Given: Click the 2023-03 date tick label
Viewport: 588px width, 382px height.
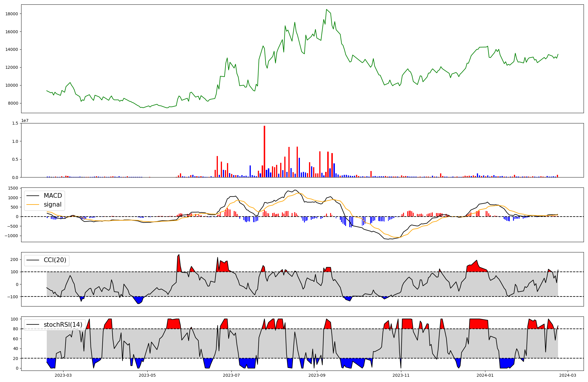Looking at the screenshot, I should [x=63, y=375].
